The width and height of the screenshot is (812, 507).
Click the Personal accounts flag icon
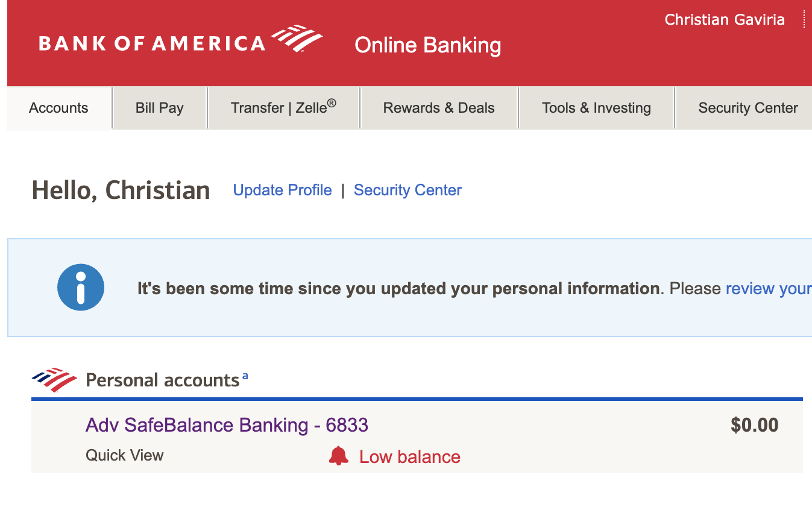(54, 380)
